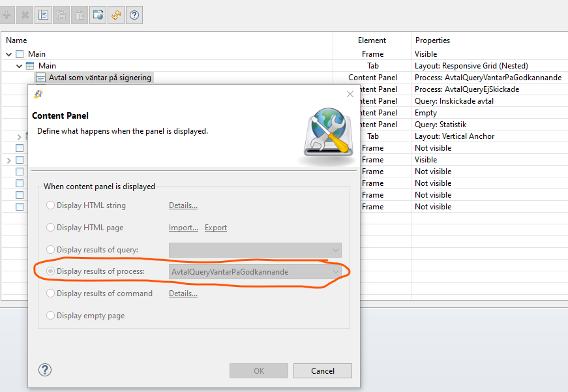Click the dialog help question mark icon
Image resolution: width=568 pixels, height=392 pixels.
pos(45,370)
